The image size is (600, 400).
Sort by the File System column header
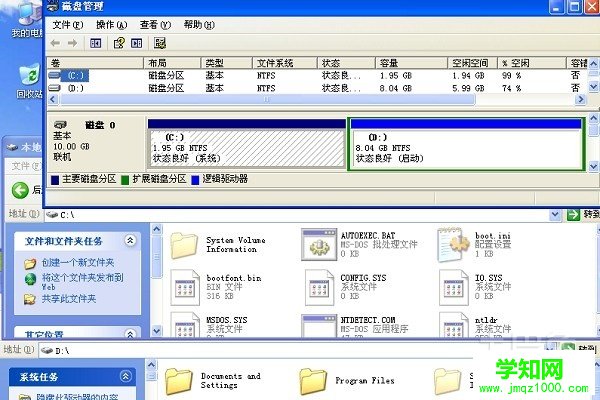285,63
